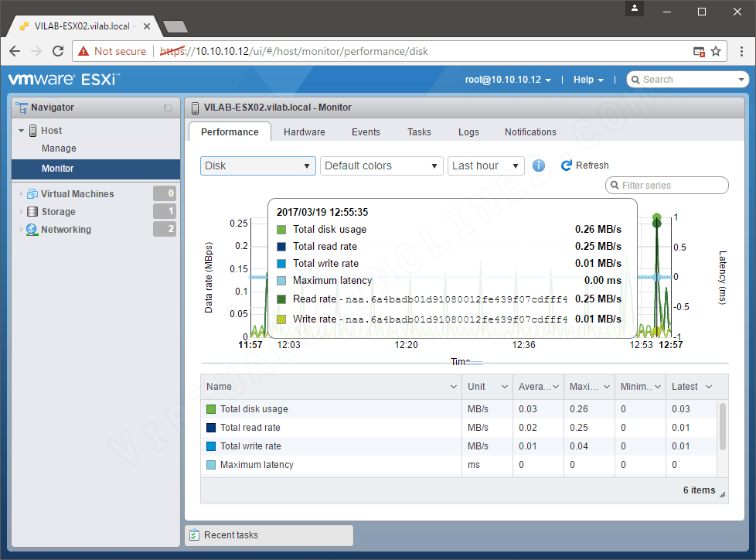Switch to the Logs tab
Image resolution: width=756 pixels, height=560 pixels.
(468, 132)
